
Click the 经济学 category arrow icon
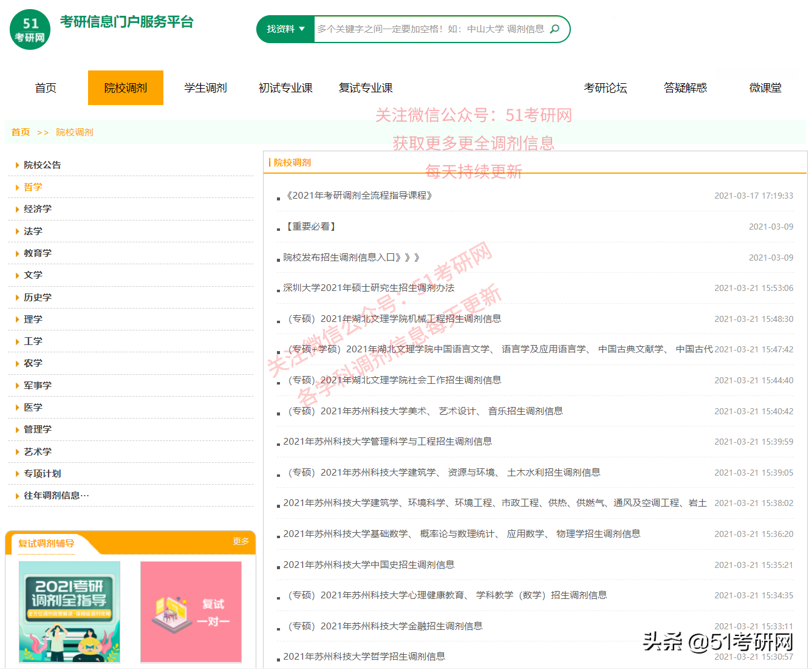point(16,209)
